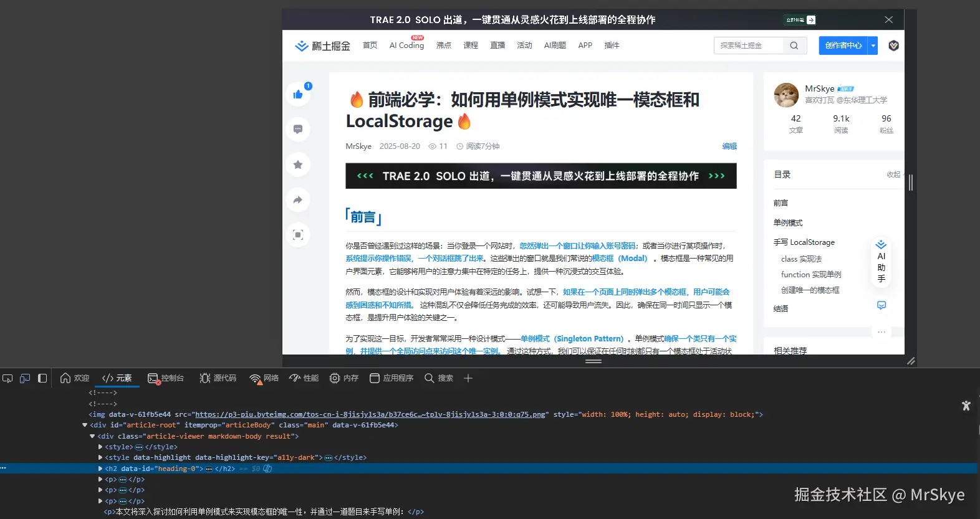Open the 网络 tab

click(x=264, y=378)
